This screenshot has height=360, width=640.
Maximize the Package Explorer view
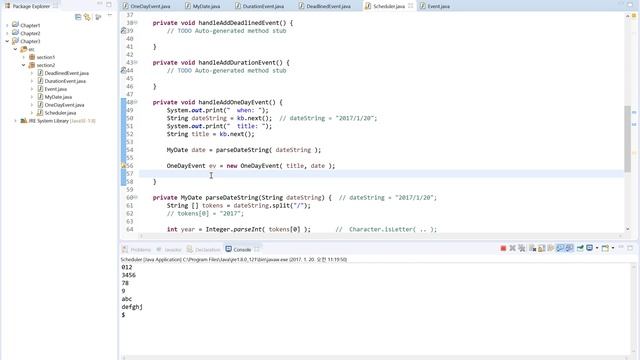109,4
